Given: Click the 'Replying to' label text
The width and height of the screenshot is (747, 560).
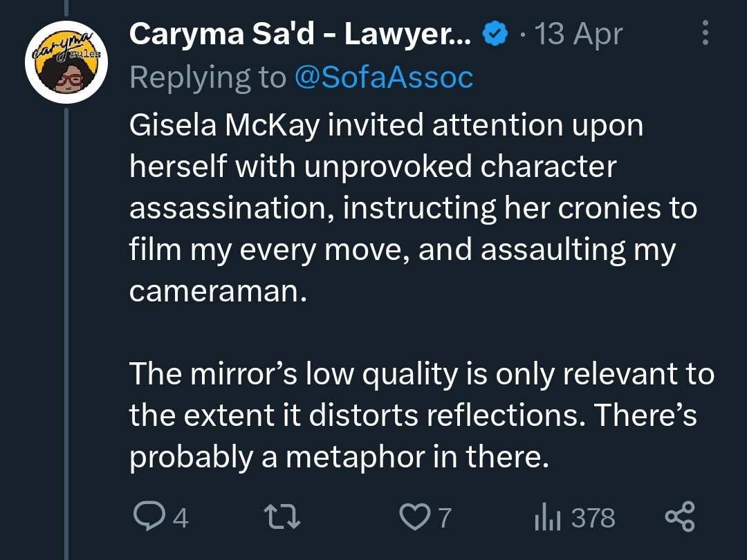Looking at the screenshot, I should tap(207, 77).
